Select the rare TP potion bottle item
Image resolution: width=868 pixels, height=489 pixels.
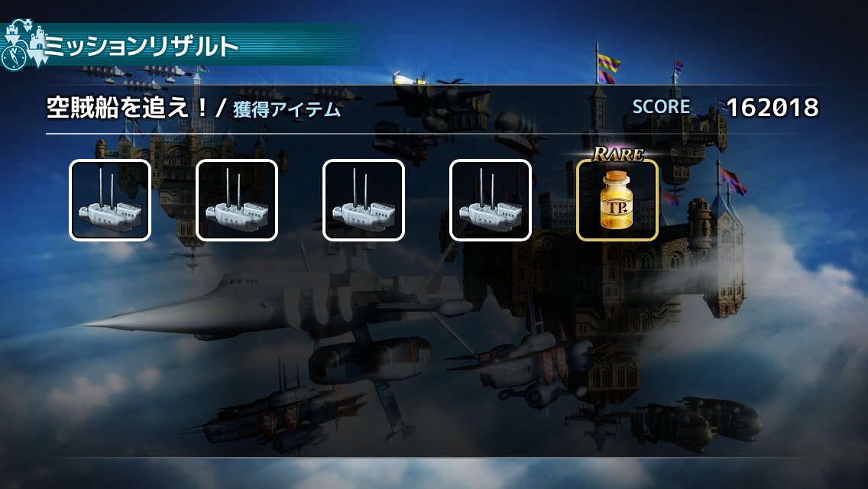click(617, 200)
